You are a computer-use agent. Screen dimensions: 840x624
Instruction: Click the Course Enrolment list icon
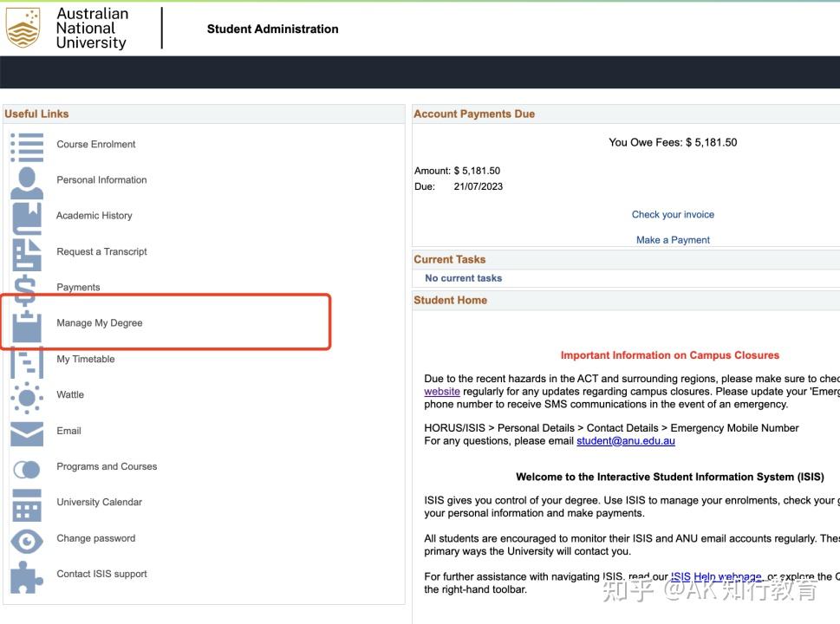tap(27, 146)
